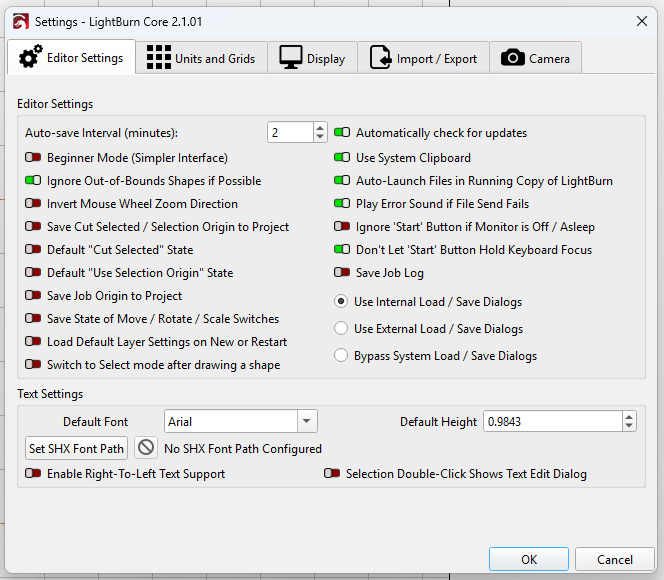Screen dimensions: 664x580
Task: Open the Default Font dropdown
Action: pos(307,421)
